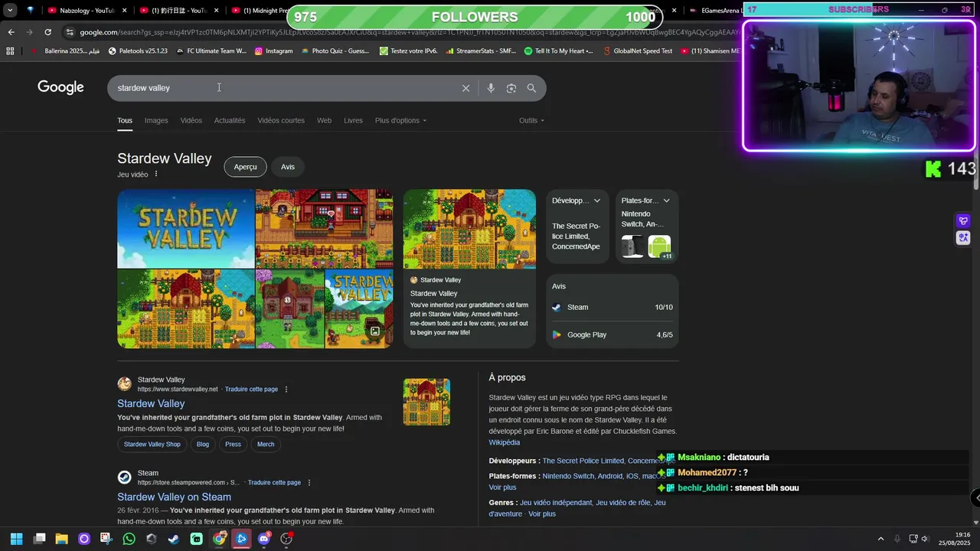Click the Avis pill button

coord(288,167)
